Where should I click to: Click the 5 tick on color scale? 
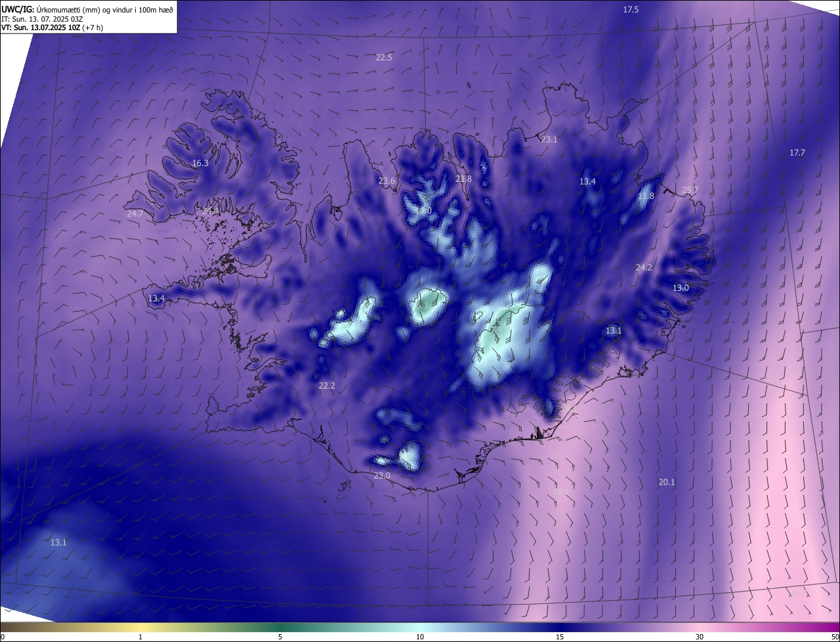click(x=280, y=637)
